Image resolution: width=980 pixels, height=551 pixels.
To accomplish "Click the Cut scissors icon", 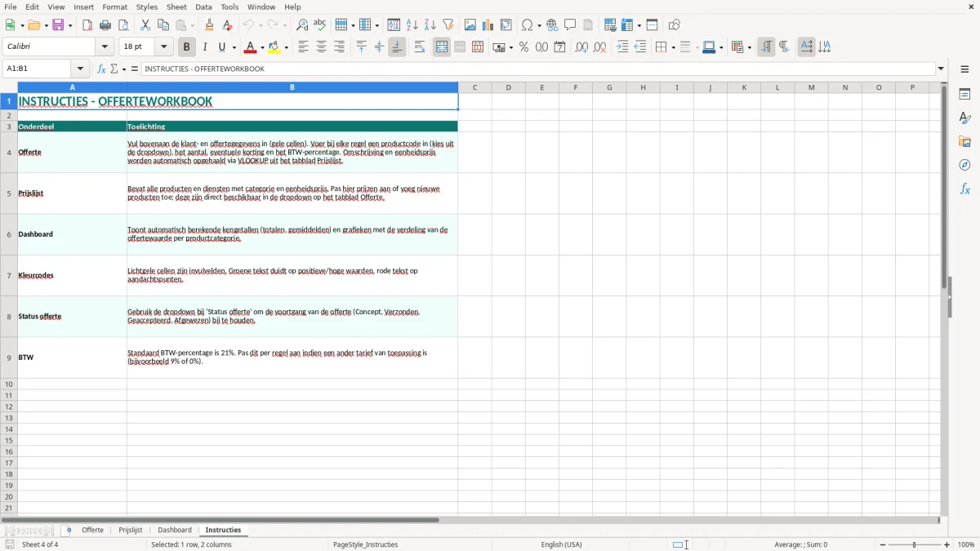I will (x=145, y=25).
